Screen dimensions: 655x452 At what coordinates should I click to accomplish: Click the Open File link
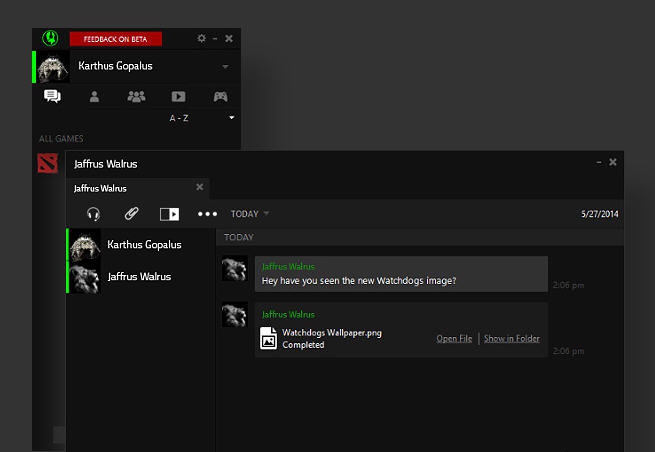(454, 339)
